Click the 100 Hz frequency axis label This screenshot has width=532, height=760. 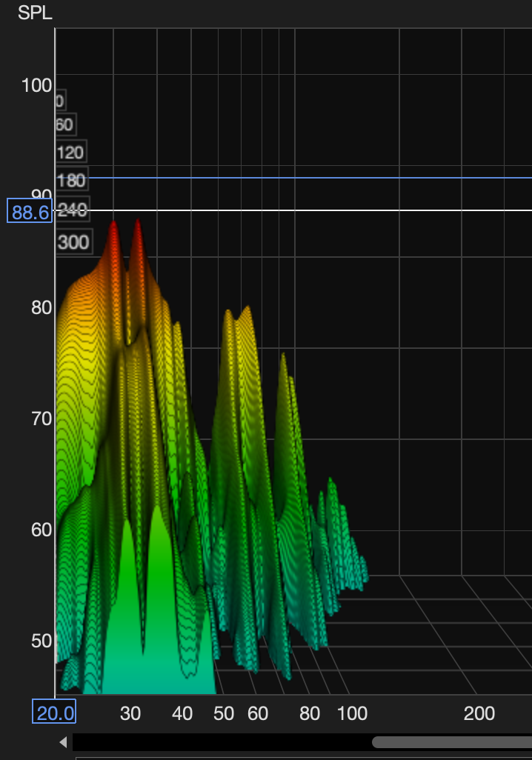click(352, 713)
